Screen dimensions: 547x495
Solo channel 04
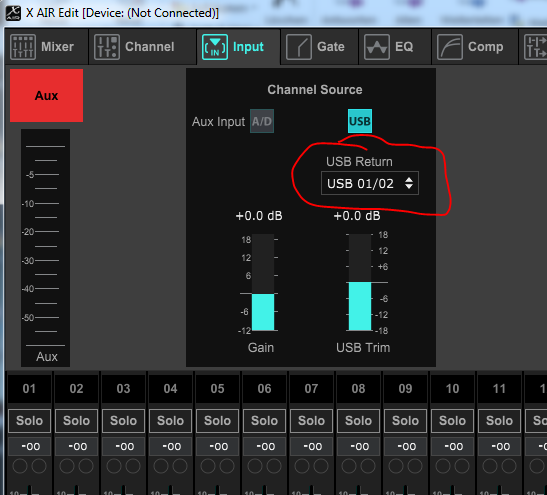pos(170,421)
